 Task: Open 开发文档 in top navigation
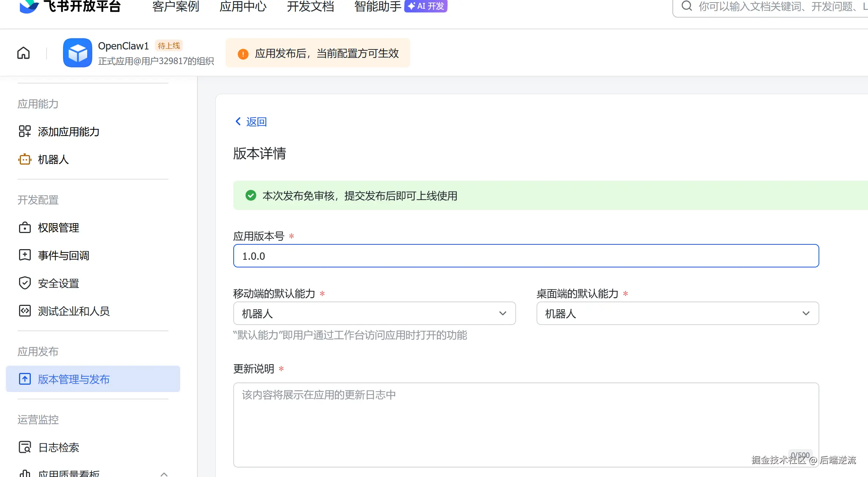click(310, 6)
